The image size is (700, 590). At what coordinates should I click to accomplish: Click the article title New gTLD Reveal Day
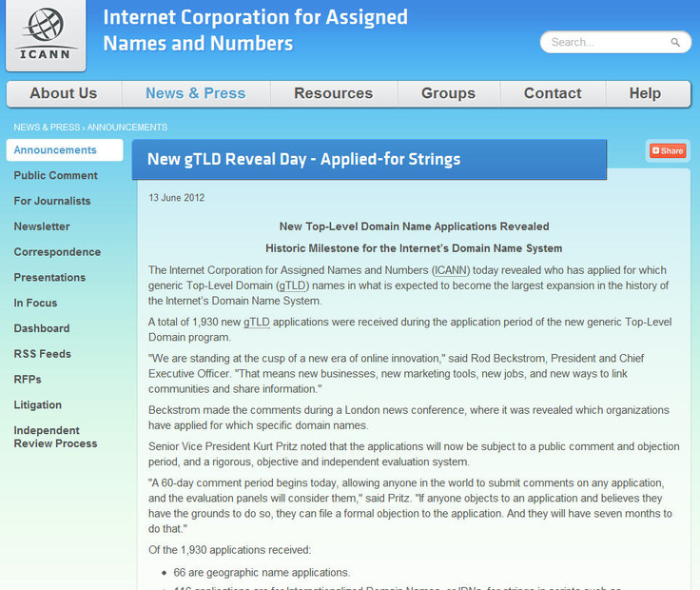click(x=303, y=159)
